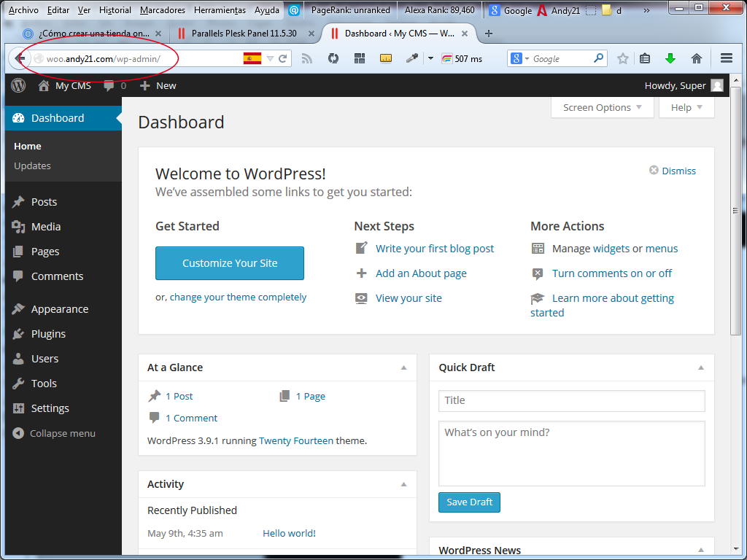Click the yellow ruler toolbar icon
The image size is (747, 560).
click(x=386, y=58)
